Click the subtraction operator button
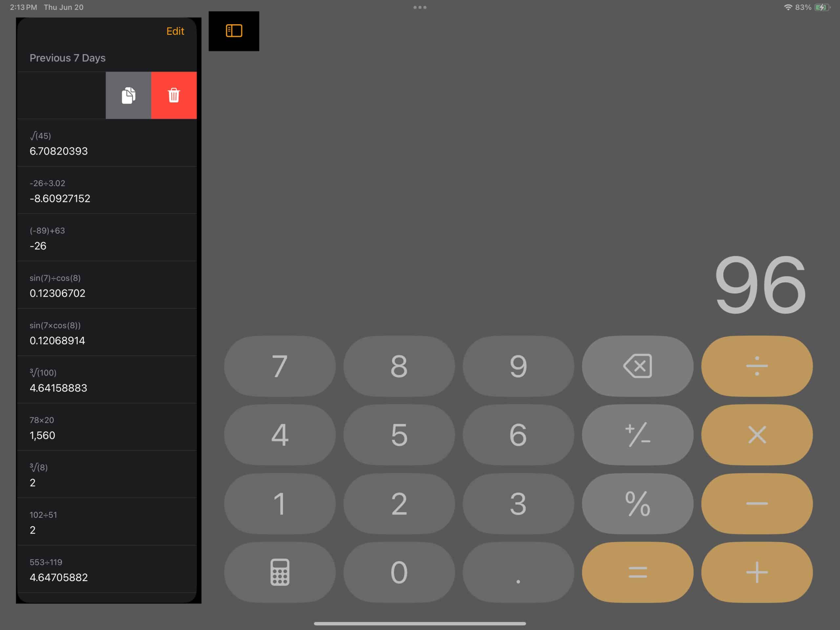The width and height of the screenshot is (840, 630). pyautogui.click(x=756, y=504)
